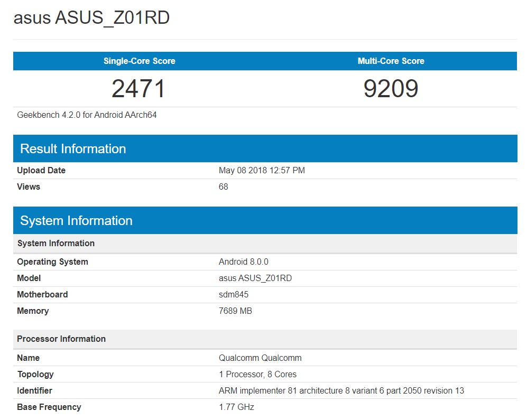Viewport: 527px width, 420px height.
Task: Click Geekbench 4.2.0 for Android AArch64 text
Action: pyautogui.click(x=87, y=115)
